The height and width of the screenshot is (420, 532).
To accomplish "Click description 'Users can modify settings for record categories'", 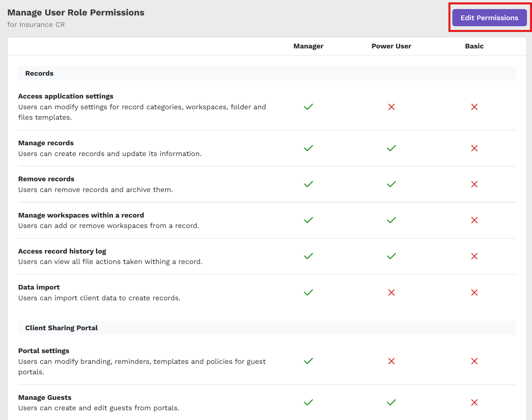I will pyautogui.click(x=142, y=112).
